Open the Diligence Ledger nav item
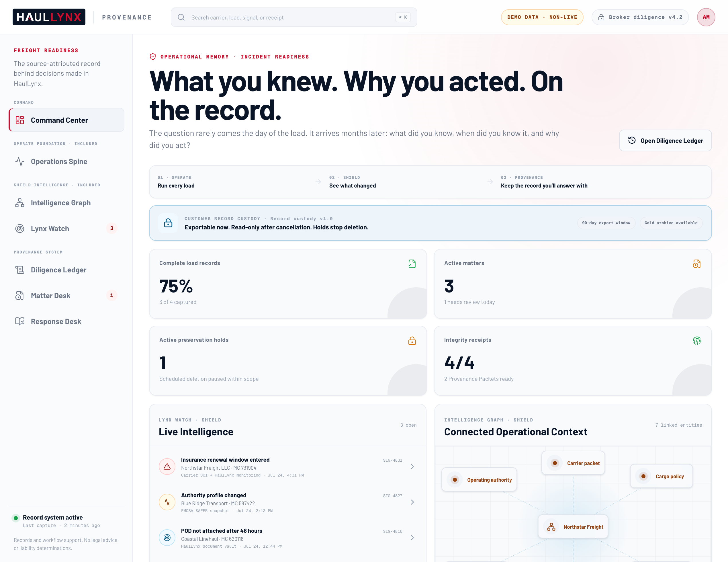728x562 pixels. [x=66, y=270]
